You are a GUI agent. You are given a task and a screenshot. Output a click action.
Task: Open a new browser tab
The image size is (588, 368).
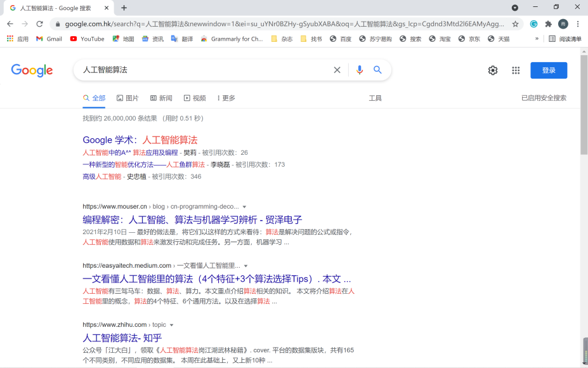coord(124,8)
